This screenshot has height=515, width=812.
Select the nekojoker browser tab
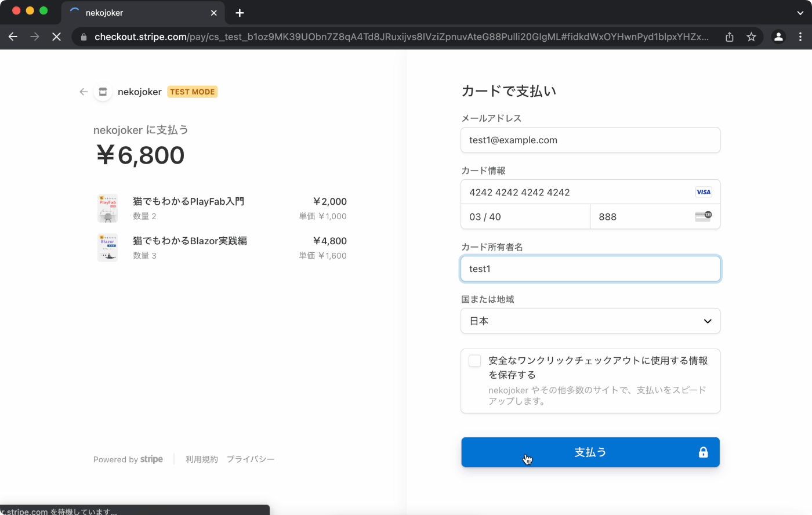[143, 13]
